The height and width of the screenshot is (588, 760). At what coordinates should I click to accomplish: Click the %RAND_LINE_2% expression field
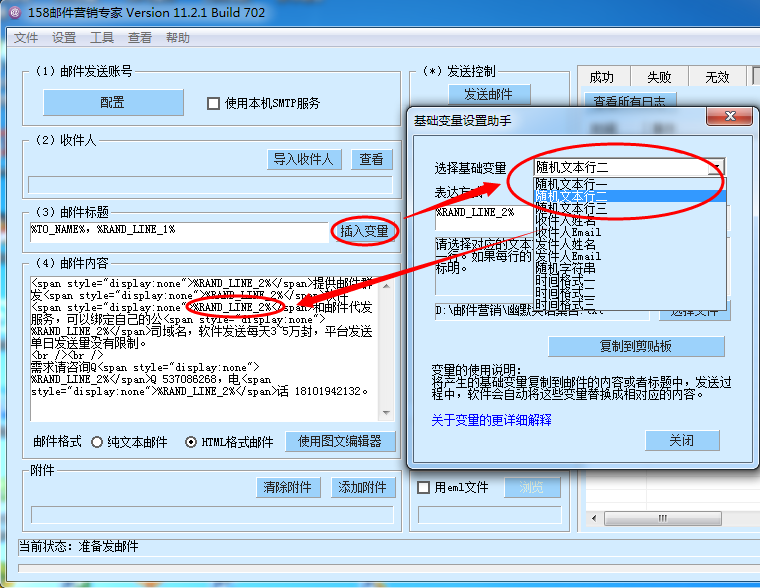pyautogui.click(x=484, y=217)
